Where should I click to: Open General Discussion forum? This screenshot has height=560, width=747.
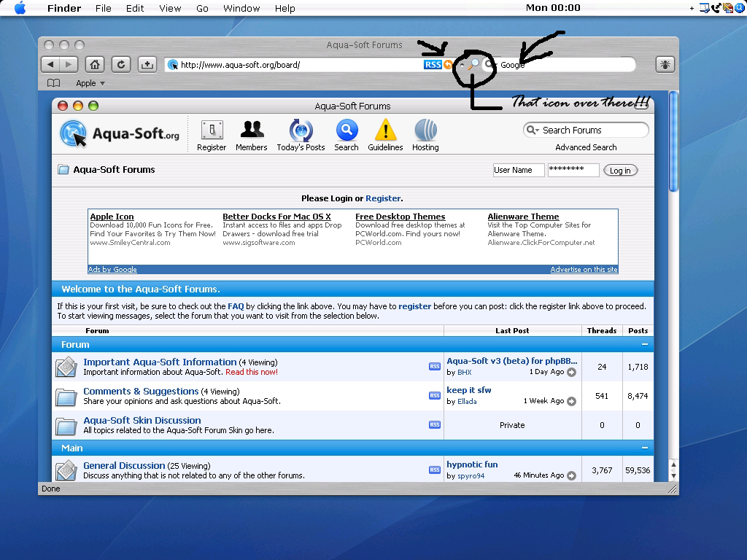[124, 465]
